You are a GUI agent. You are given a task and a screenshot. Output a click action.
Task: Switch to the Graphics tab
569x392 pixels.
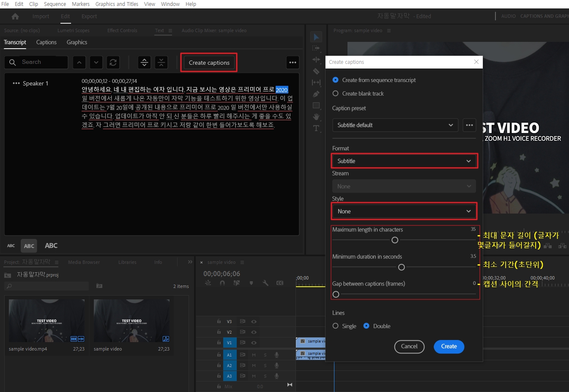(x=77, y=42)
